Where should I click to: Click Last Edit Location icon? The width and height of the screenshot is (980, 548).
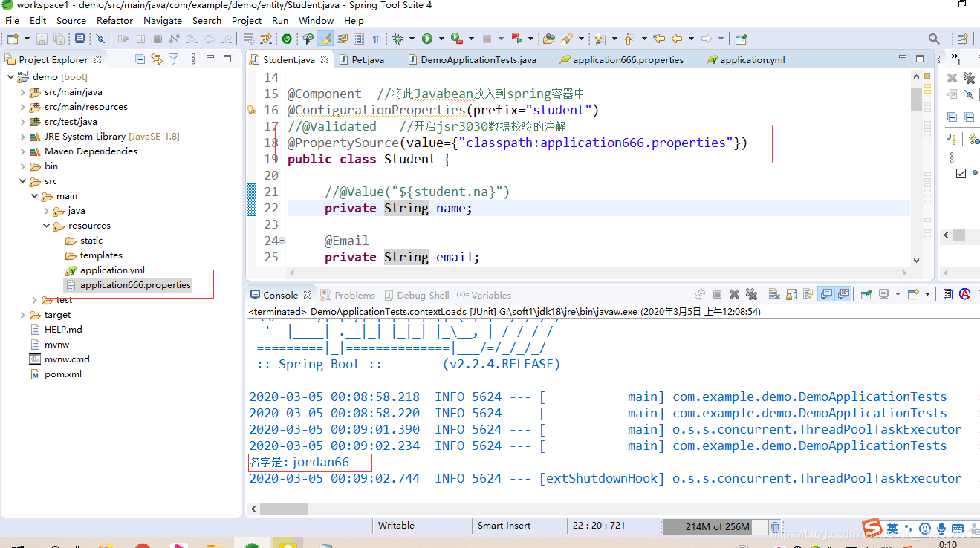(659, 39)
